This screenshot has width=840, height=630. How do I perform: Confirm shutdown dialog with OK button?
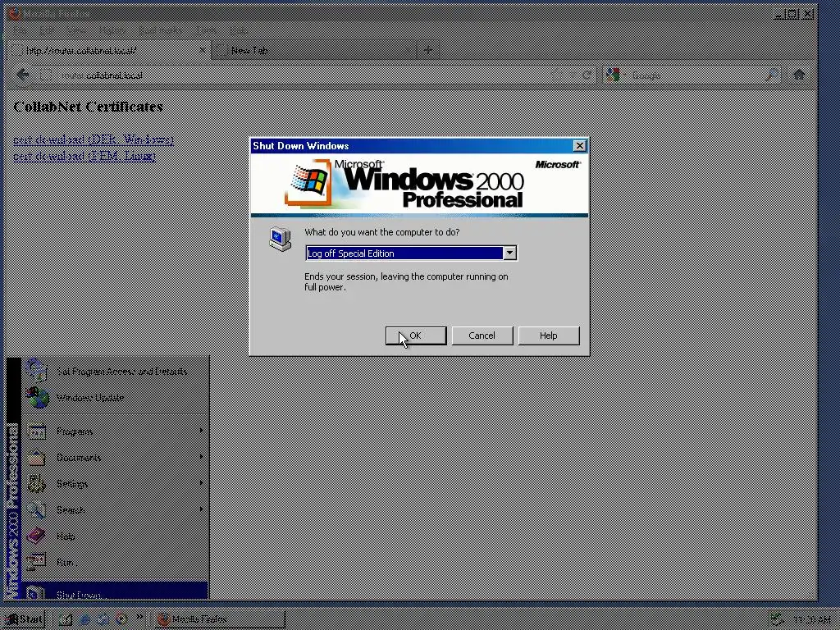coord(416,336)
